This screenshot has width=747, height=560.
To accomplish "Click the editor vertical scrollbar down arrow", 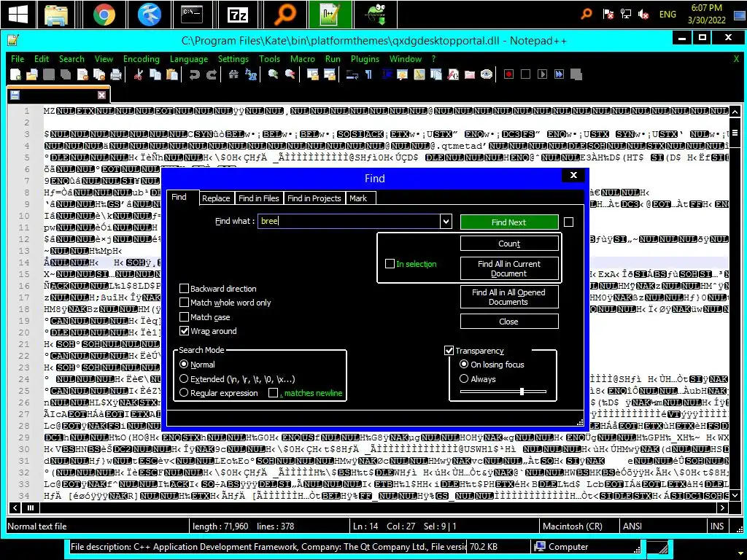I will coord(735,495).
